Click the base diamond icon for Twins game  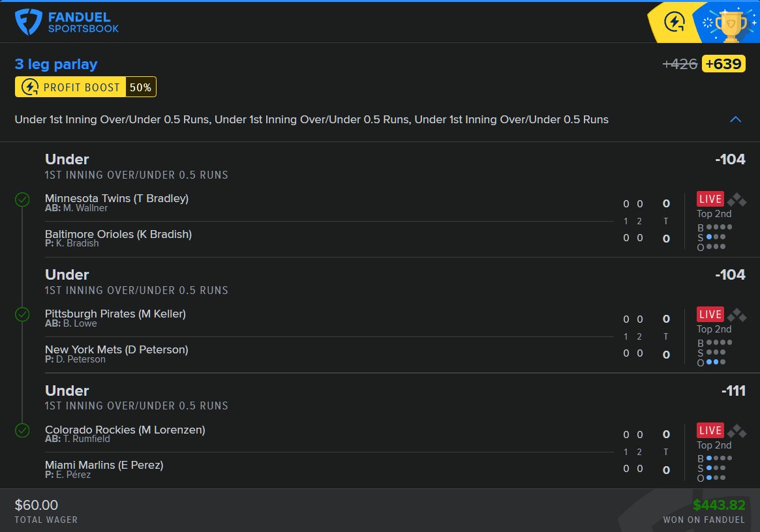[x=737, y=199]
